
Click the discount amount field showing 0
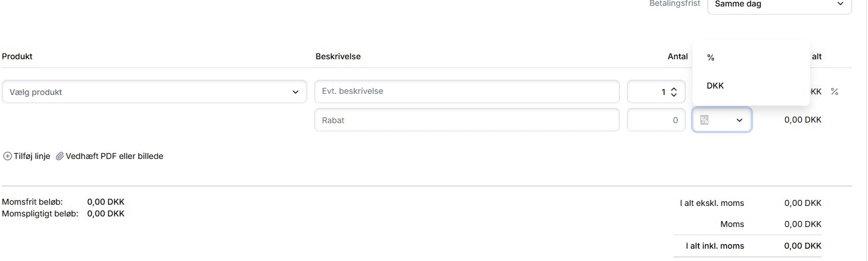pos(656,120)
